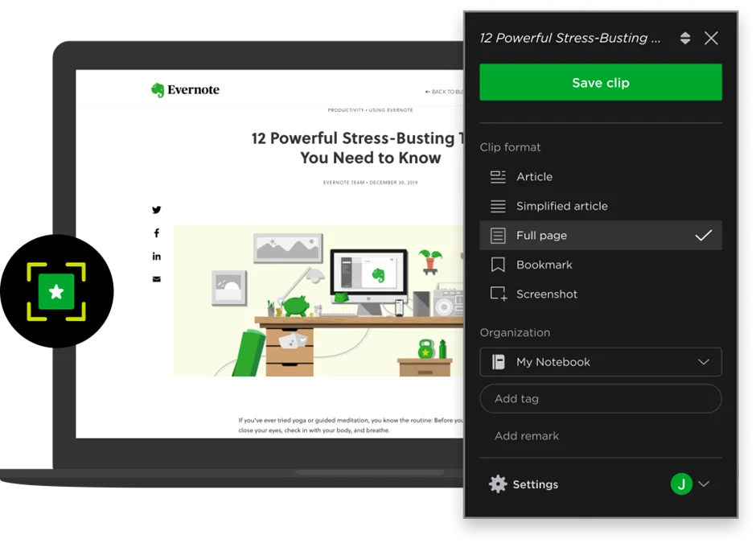The height and width of the screenshot is (543, 756).
Task: Pick the Bookmark clip format
Action: coord(600,265)
